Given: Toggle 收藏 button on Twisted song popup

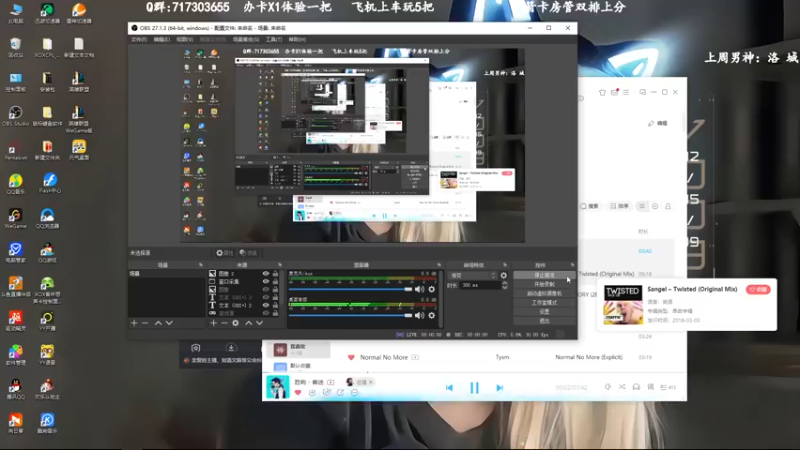Looking at the screenshot, I should tap(758, 289).
